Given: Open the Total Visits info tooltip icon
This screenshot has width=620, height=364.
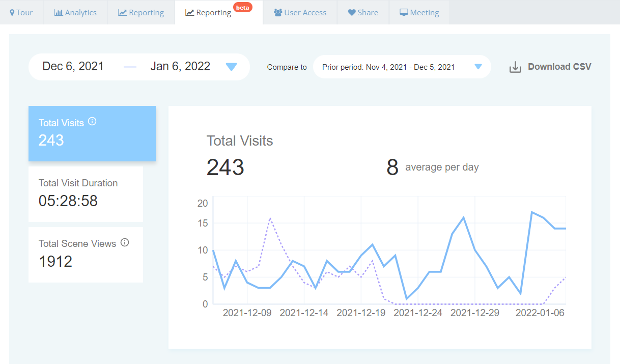Looking at the screenshot, I should 92,122.
